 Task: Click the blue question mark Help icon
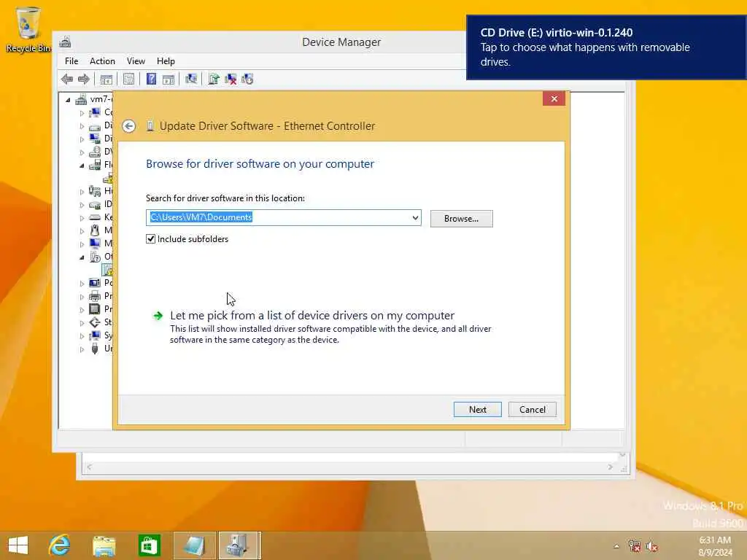(151, 79)
